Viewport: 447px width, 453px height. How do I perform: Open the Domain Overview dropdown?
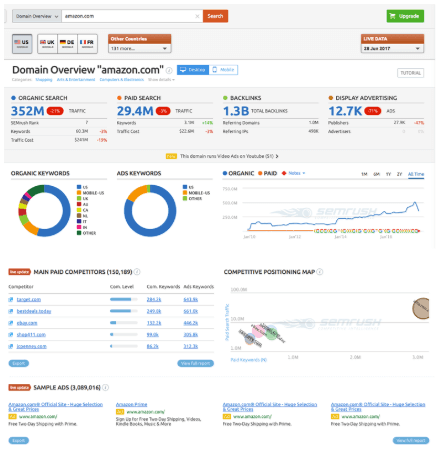[x=37, y=16]
